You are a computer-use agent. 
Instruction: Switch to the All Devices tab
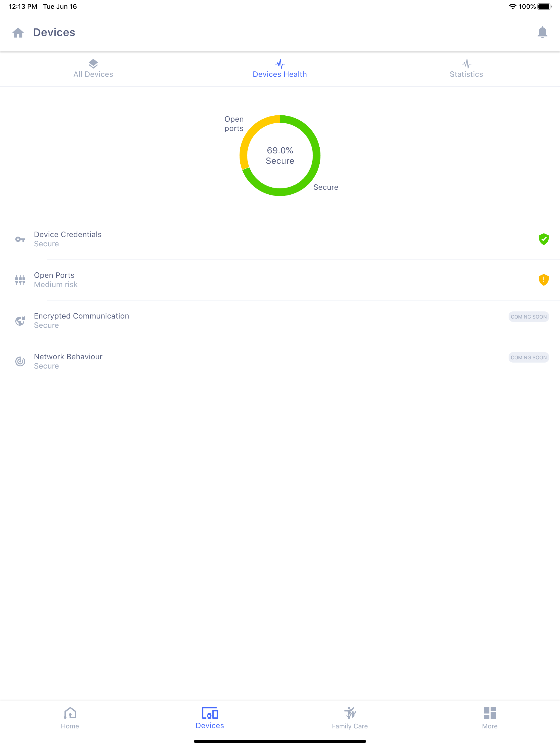pyautogui.click(x=93, y=69)
